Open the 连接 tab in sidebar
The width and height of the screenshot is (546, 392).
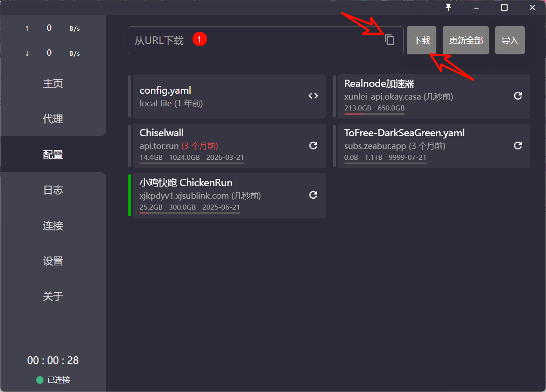(x=53, y=225)
